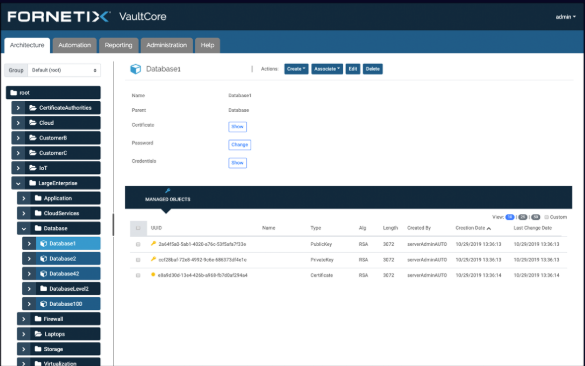The image size is (585, 366).
Task: Click the Application folder icon
Action: pos(38,198)
